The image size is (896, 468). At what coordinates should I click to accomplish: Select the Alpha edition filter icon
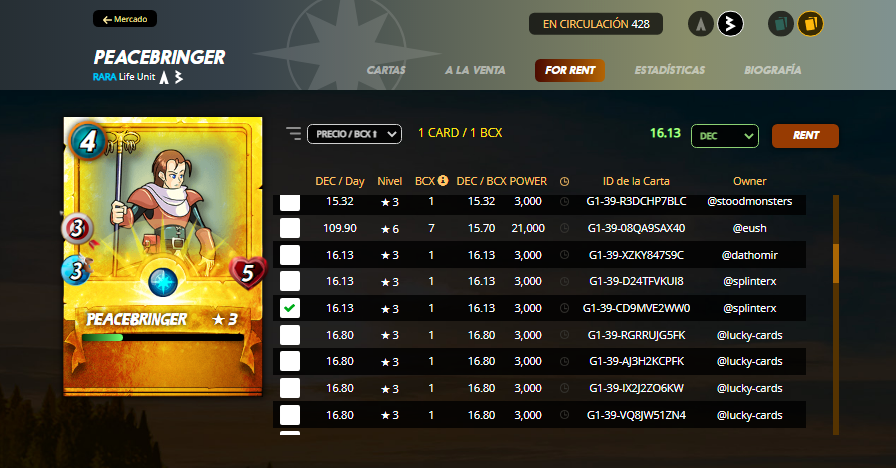[701, 24]
